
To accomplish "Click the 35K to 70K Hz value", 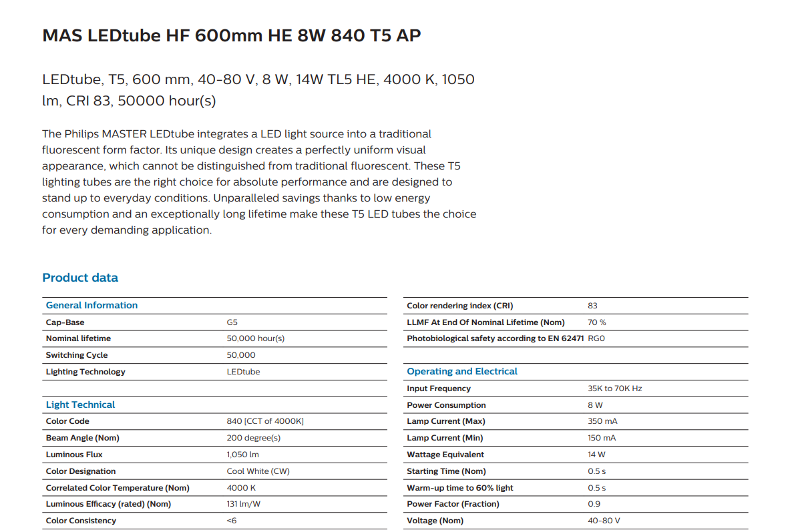I will tap(614, 388).
